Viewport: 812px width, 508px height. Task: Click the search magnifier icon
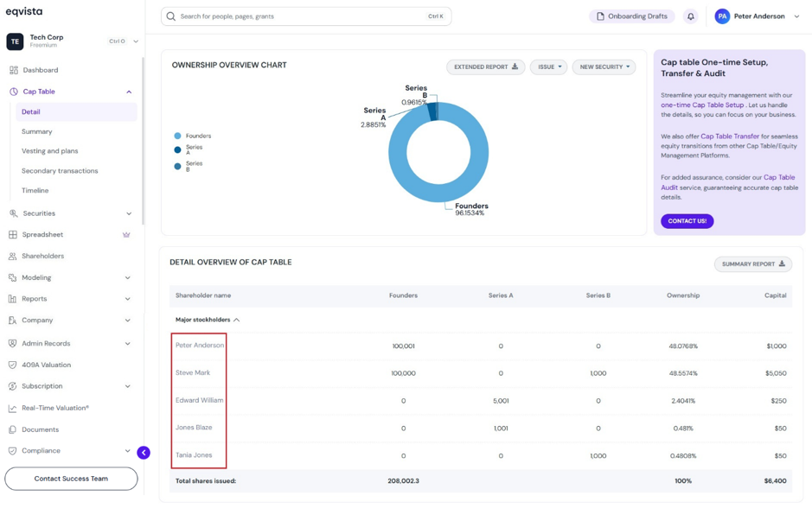[x=171, y=16]
